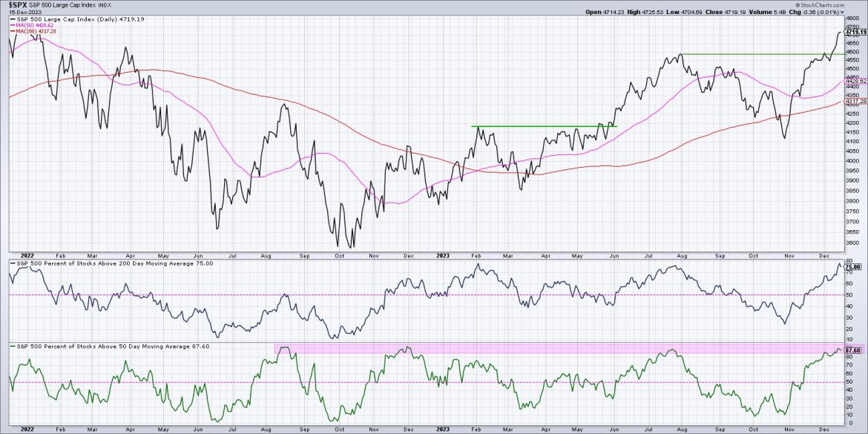Click the 2023 label on the time axis
This screenshot has width=868, height=434.
click(442, 255)
